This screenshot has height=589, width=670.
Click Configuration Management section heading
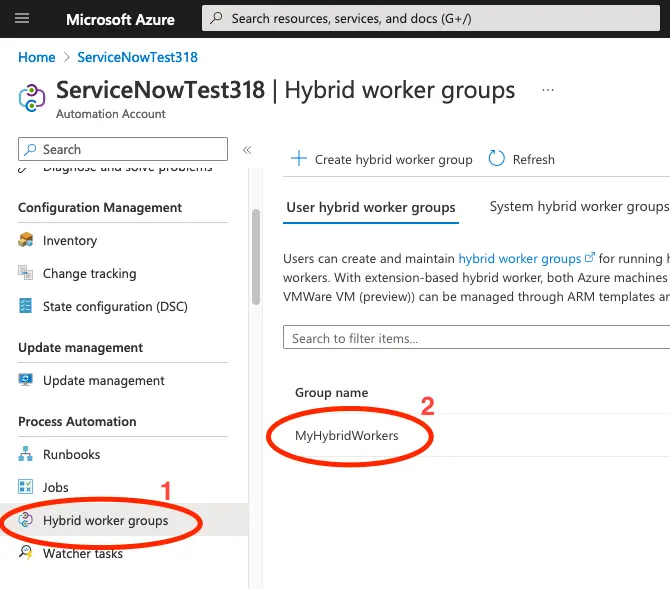(100, 208)
